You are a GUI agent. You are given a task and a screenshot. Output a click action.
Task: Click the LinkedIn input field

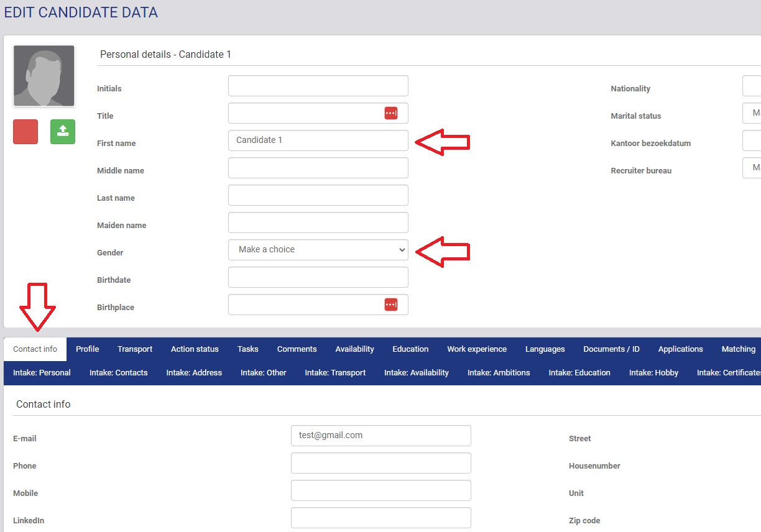[x=380, y=518]
